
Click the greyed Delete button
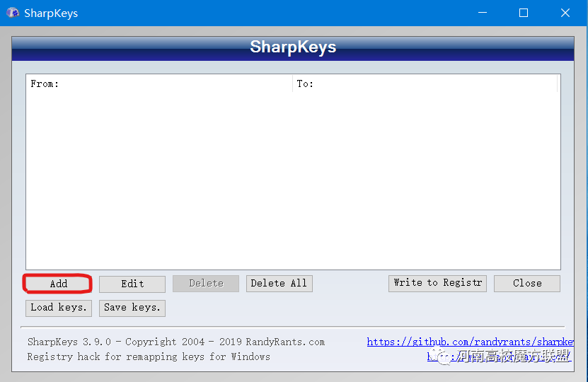pyautogui.click(x=205, y=283)
